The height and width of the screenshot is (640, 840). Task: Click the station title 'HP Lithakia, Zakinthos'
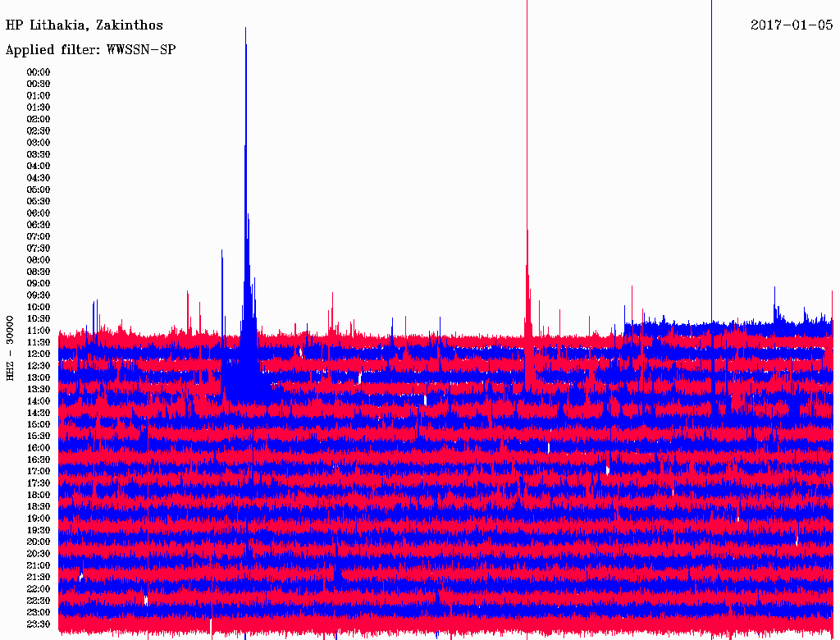point(84,25)
